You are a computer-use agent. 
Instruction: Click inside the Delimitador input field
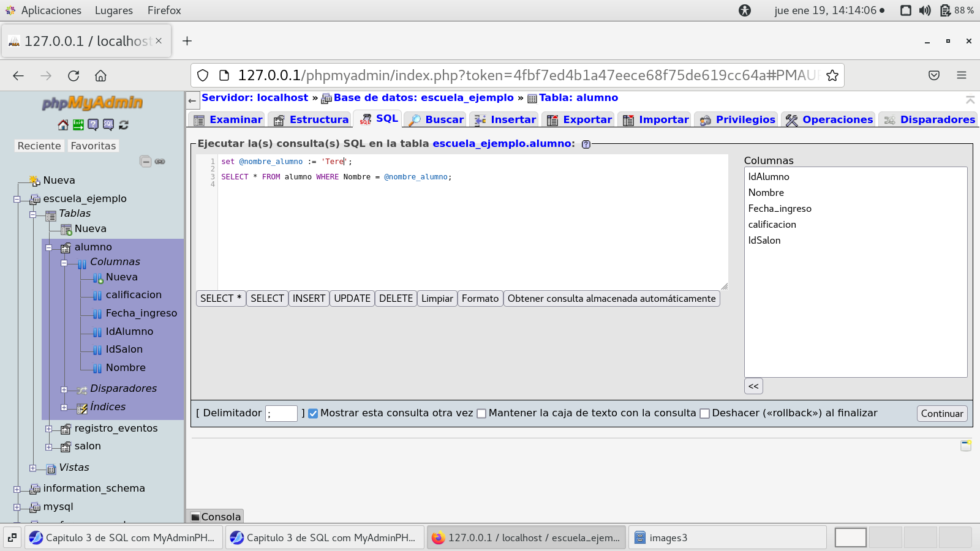pos(281,413)
